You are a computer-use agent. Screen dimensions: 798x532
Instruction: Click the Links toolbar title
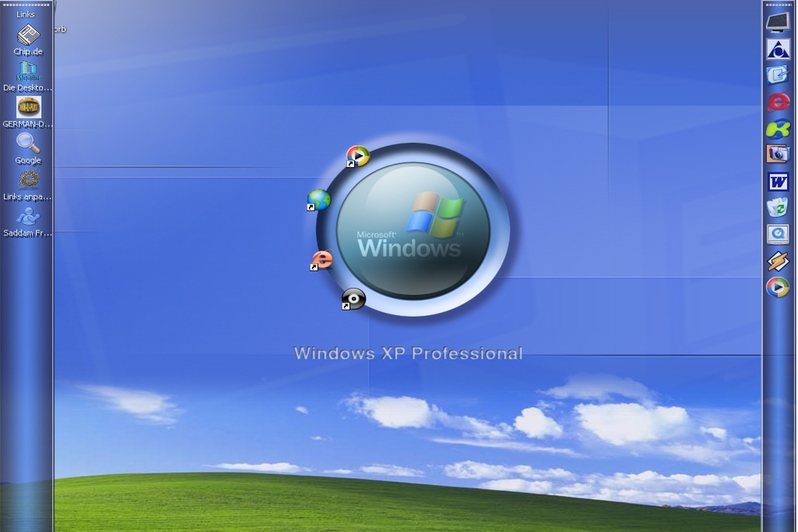pos(25,14)
